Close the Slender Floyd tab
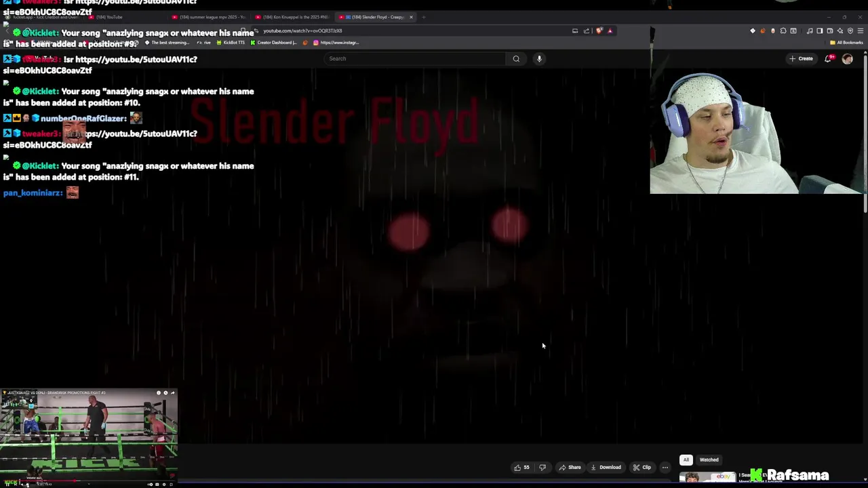868x488 pixels. [411, 17]
